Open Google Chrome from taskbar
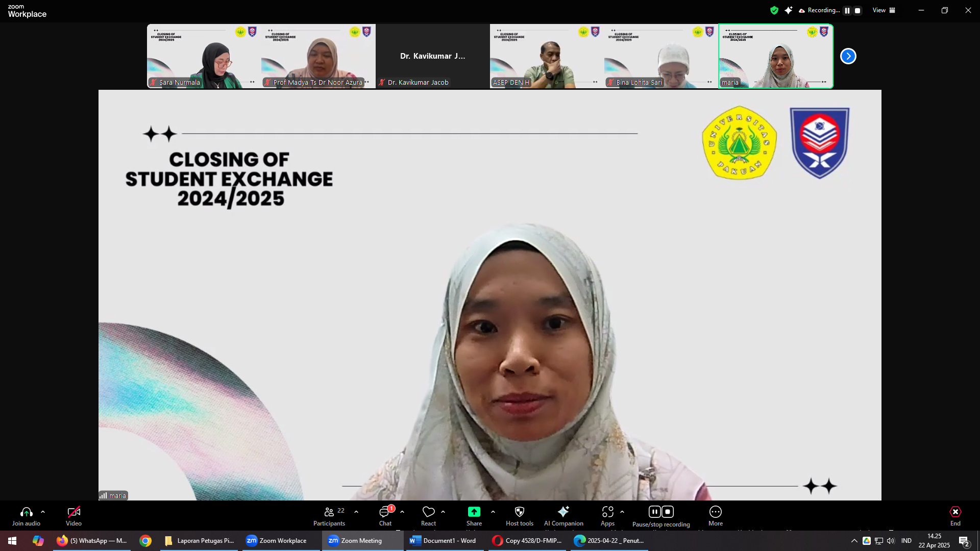 click(145, 541)
